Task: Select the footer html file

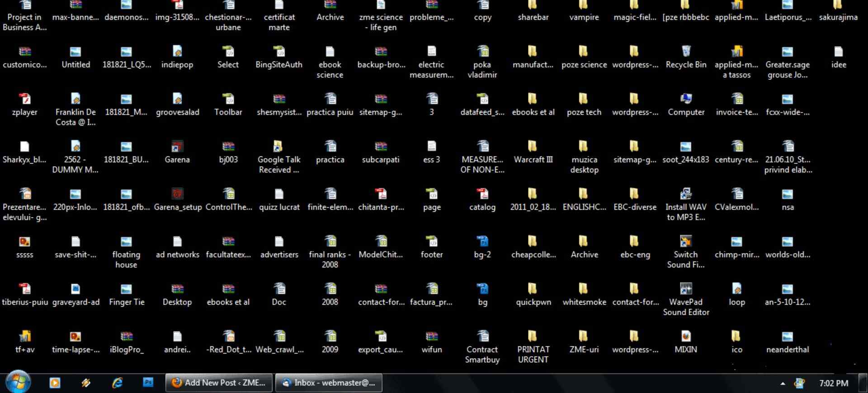Action: click(431, 247)
